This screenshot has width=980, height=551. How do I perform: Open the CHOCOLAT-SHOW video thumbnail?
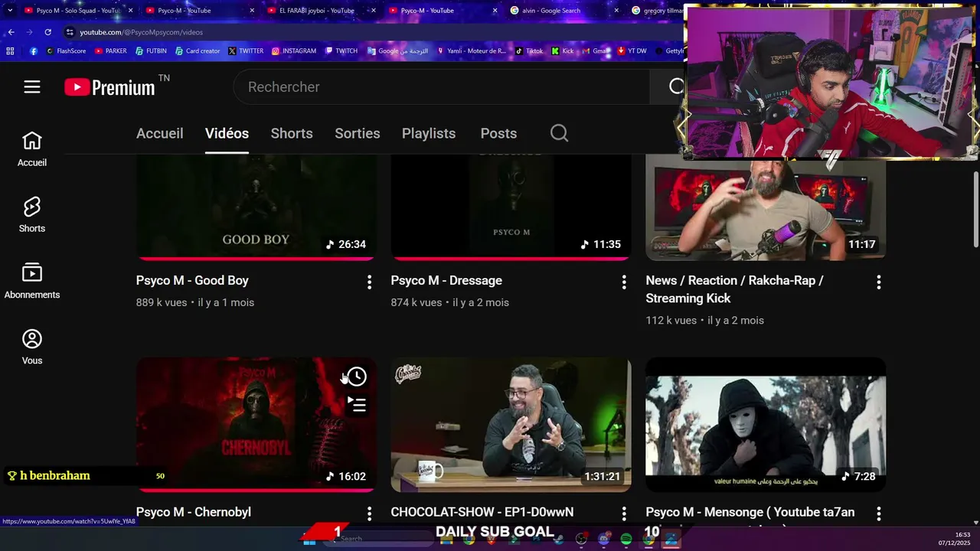click(x=511, y=425)
